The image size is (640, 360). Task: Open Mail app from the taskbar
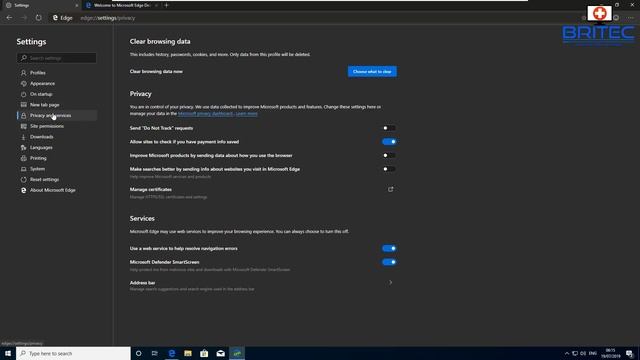click(220, 353)
